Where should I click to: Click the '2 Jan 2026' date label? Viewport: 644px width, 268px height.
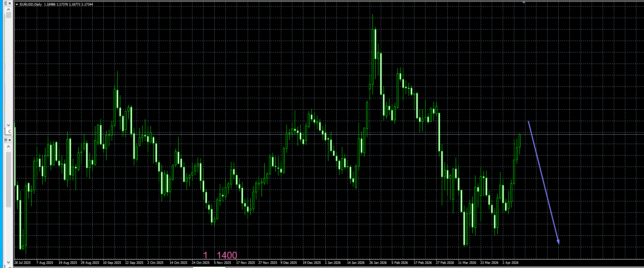click(333, 263)
